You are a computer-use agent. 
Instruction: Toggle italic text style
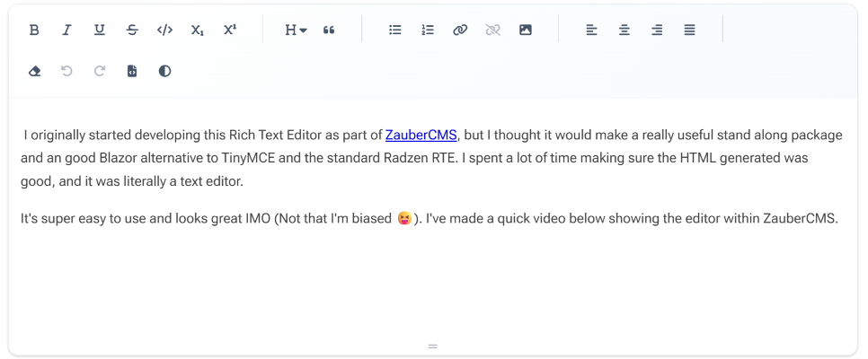click(66, 30)
